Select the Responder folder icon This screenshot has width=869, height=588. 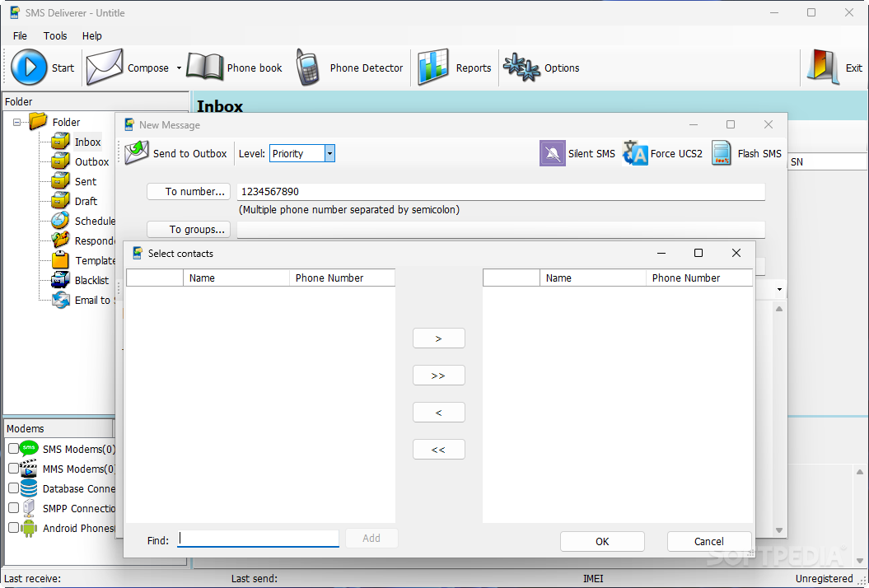60,240
